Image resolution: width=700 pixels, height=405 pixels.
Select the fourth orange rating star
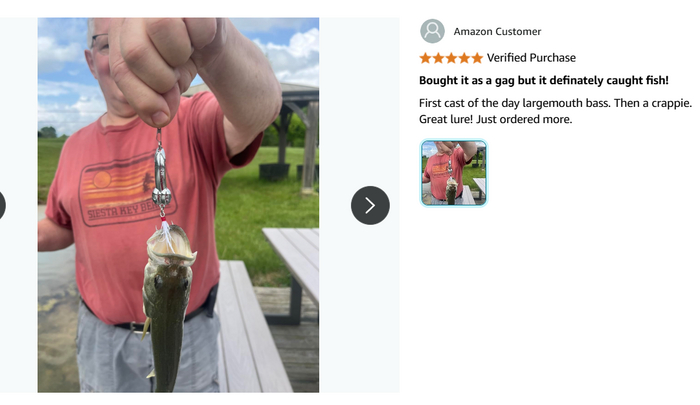click(464, 58)
